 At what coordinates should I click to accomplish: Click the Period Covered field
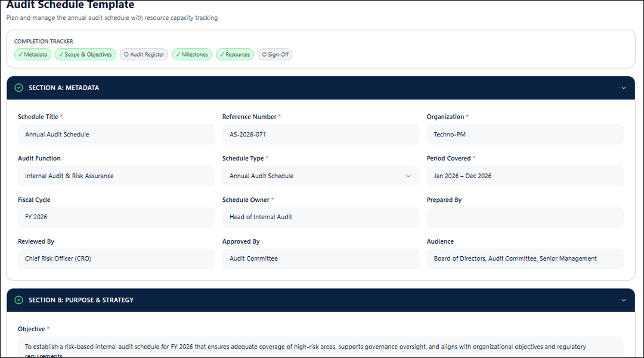[525, 176]
